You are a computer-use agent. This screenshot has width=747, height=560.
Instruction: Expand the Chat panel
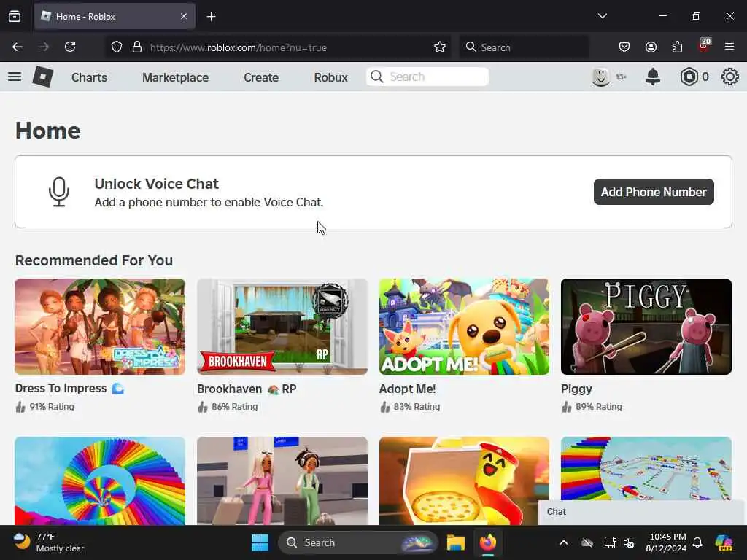coord(641,512)
